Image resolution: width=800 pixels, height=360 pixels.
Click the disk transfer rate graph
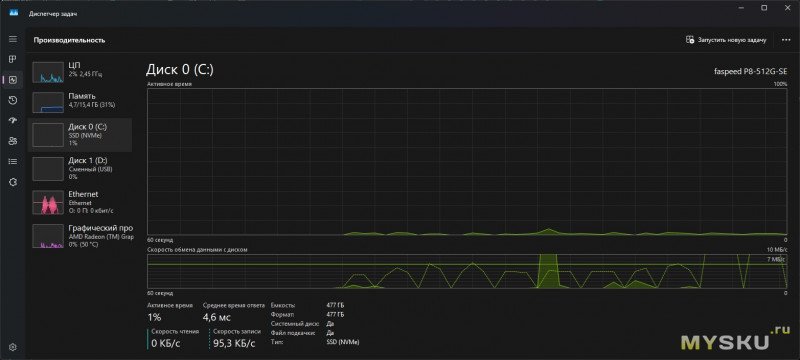pyautogui.click(x=467, y=271)
